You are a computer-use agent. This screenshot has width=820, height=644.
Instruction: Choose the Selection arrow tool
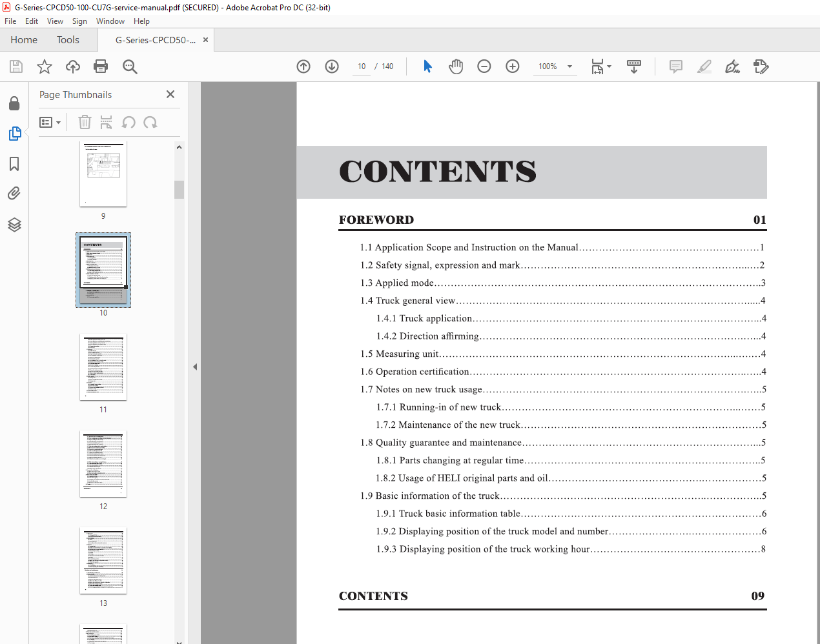pos(427,66)
